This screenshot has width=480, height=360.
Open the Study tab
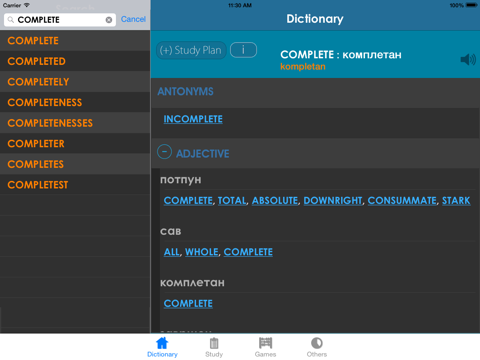point(214,347)
